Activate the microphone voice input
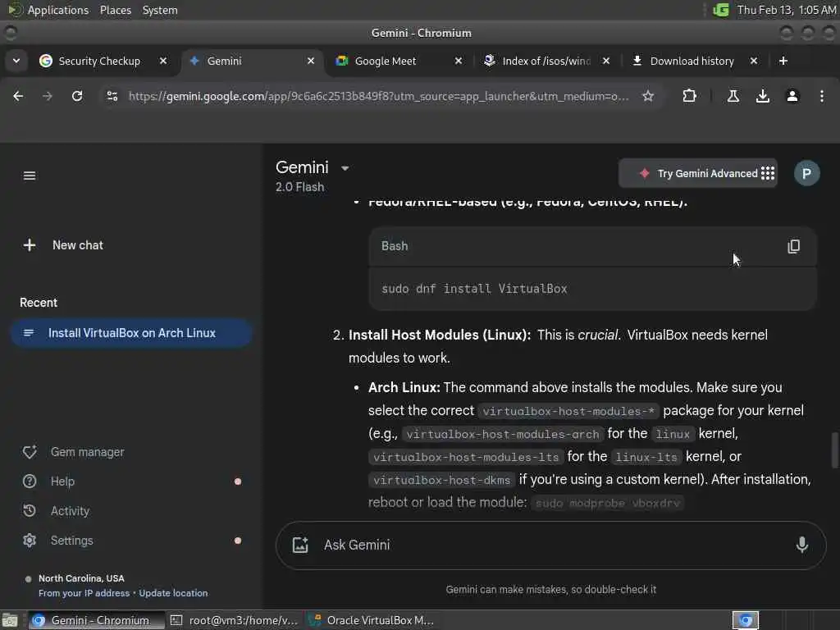 (802, 545)
